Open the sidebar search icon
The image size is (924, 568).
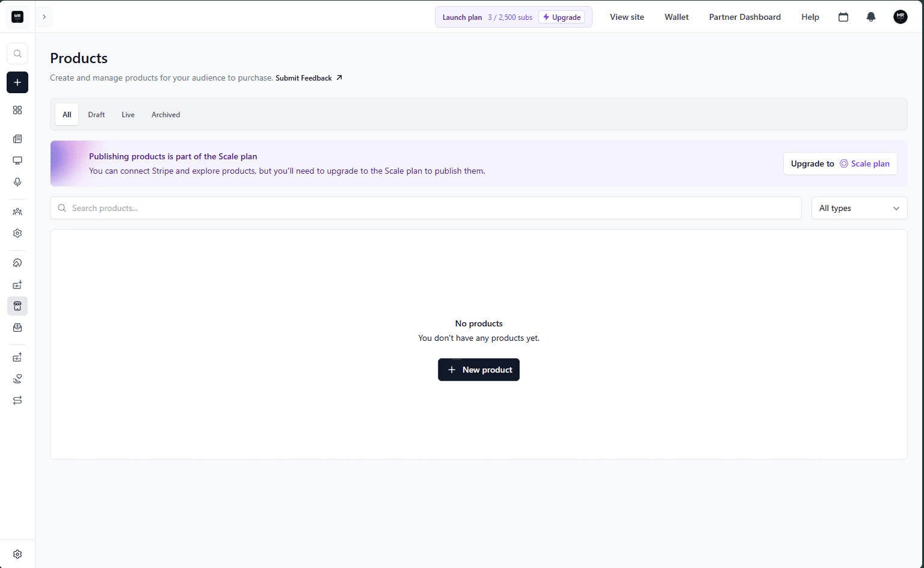coord(17,53)
